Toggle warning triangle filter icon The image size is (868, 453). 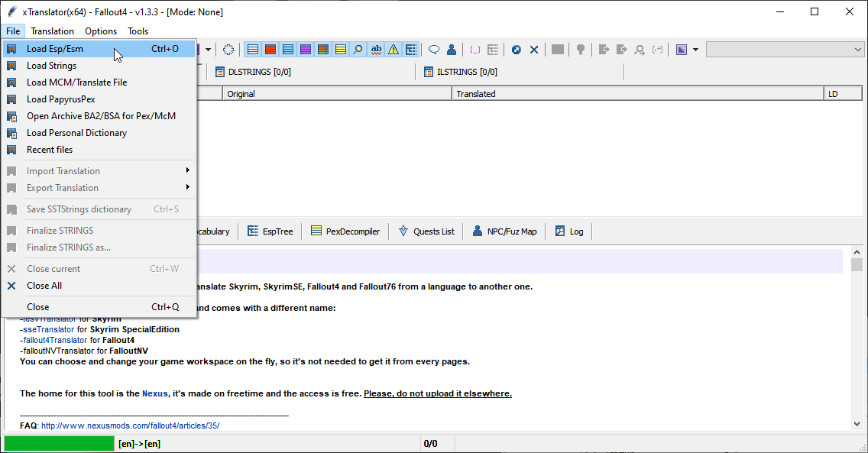[x=394, y=50]
